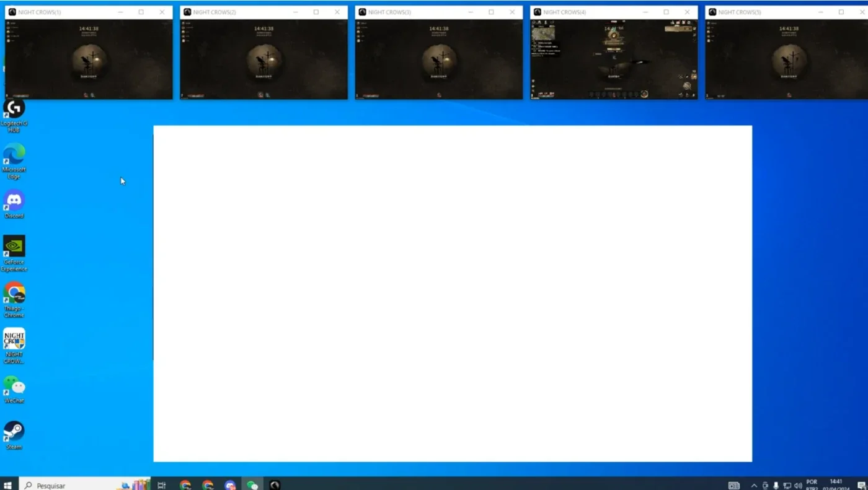Open Task View in taskbar
868x490 pixels.
(x=161, y=485)
